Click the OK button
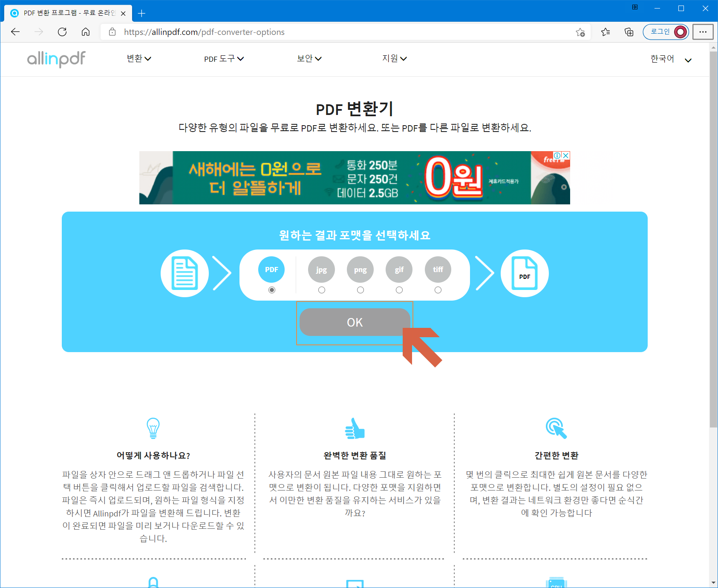Screen dimensions: 718x588 tap(355, 322)
